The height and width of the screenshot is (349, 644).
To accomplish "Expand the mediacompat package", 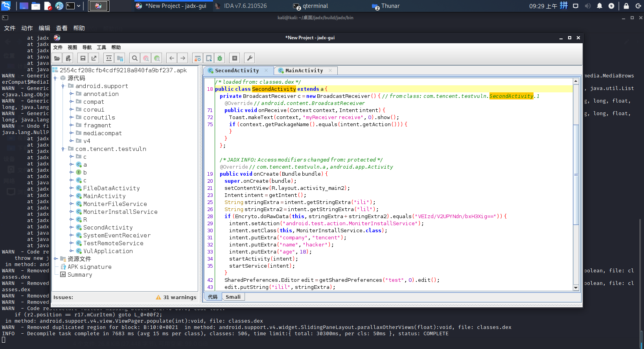I will [72, 133].
